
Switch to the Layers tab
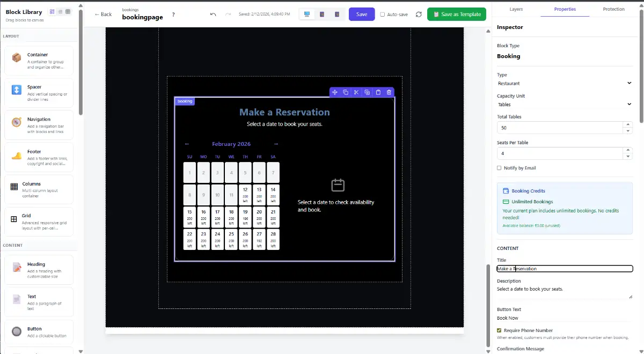pyautogui.click(x=516, y=9)
